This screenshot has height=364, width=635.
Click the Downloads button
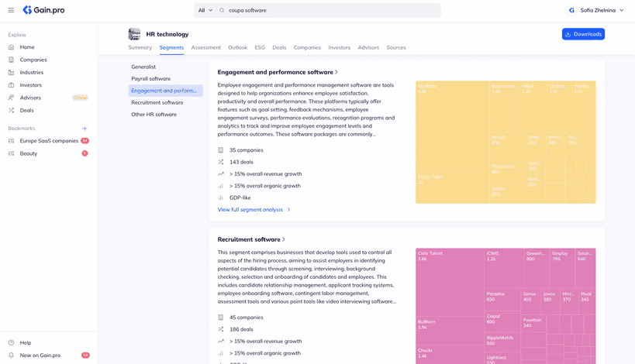[583, 34]
